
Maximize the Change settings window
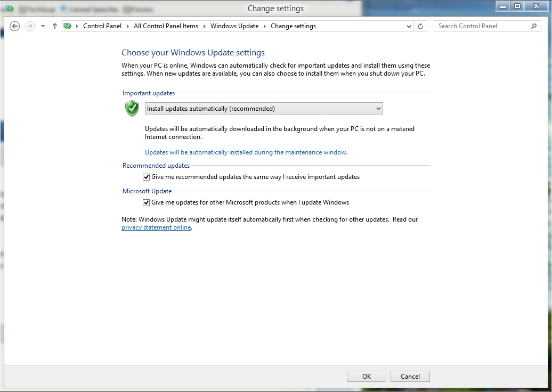point(517,6)
